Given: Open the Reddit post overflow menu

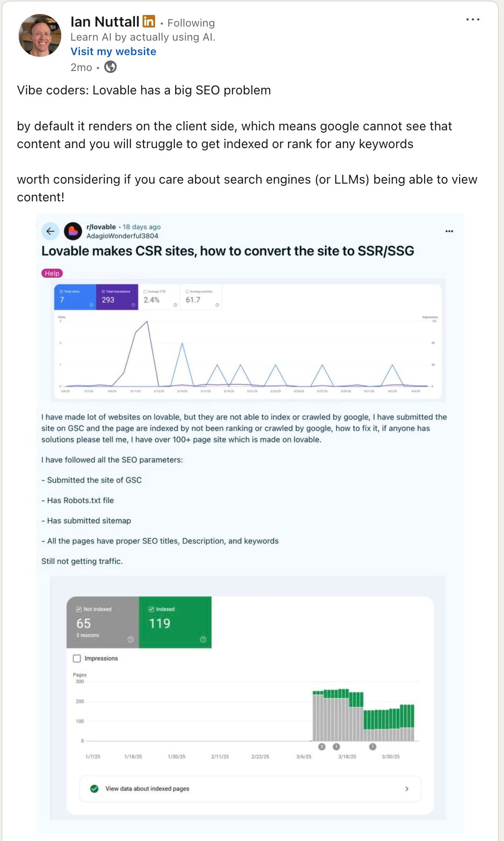Looking at the screenshot, I should (x=449, y=231).
